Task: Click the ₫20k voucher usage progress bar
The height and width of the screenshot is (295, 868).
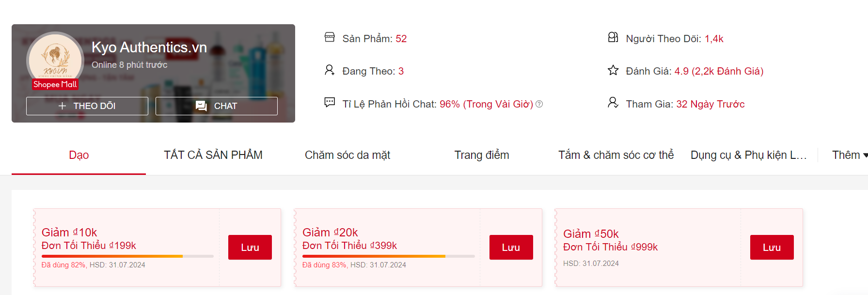Action: [x=388, y=256]
